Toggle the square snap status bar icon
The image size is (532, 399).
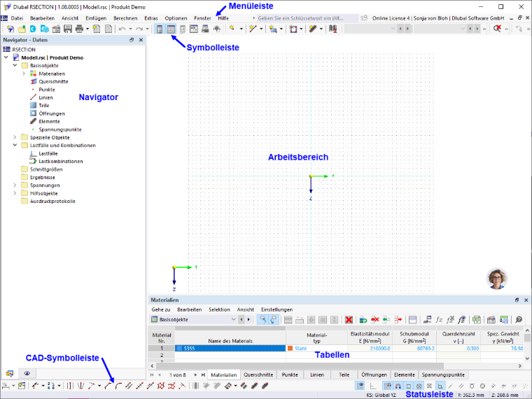click(409, 386)
